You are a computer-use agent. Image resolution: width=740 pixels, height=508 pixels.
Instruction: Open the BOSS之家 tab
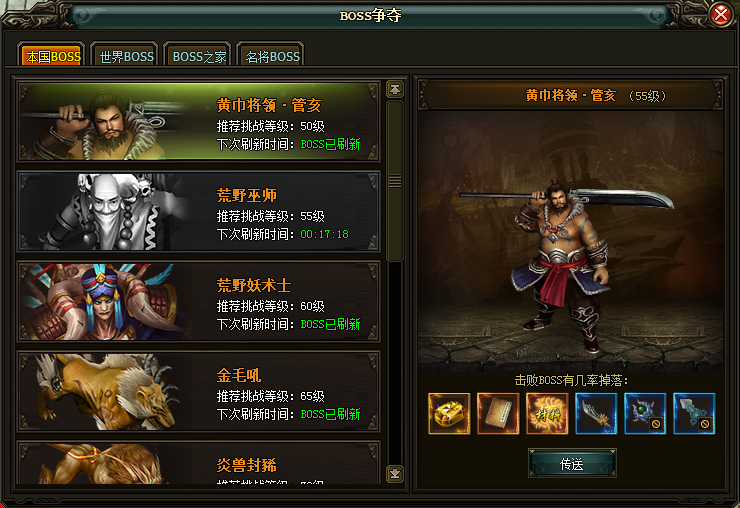point(199,56)
